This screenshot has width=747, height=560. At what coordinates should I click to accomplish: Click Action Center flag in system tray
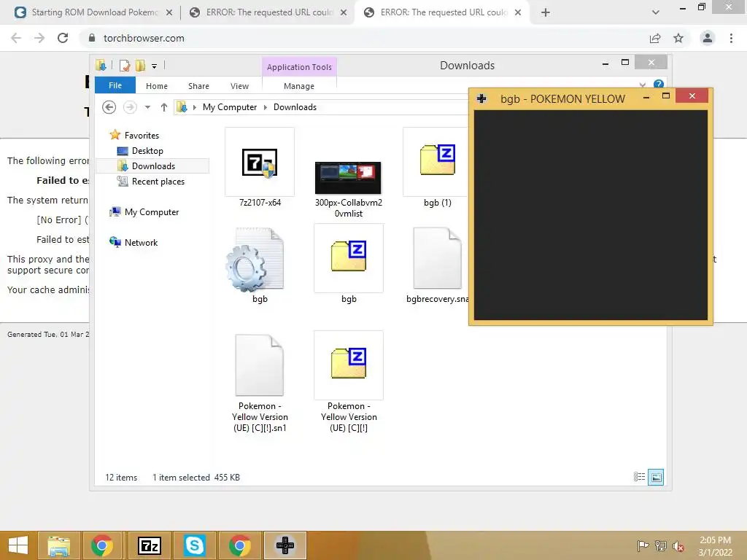643,545
